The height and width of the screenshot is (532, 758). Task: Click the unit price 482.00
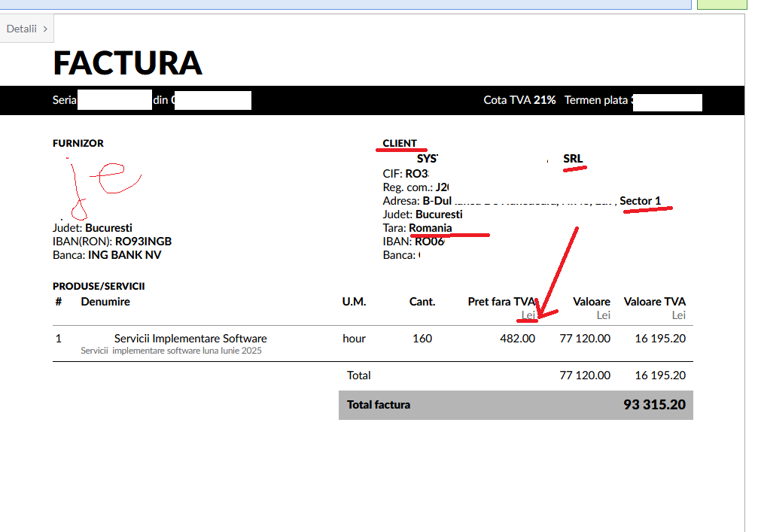[x=517, y=339]
